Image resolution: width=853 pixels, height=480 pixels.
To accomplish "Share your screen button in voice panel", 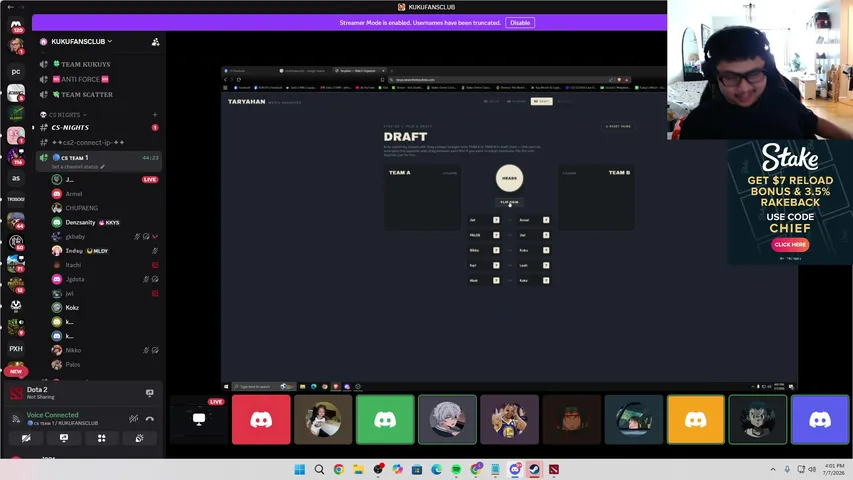I will coord(64,438).
